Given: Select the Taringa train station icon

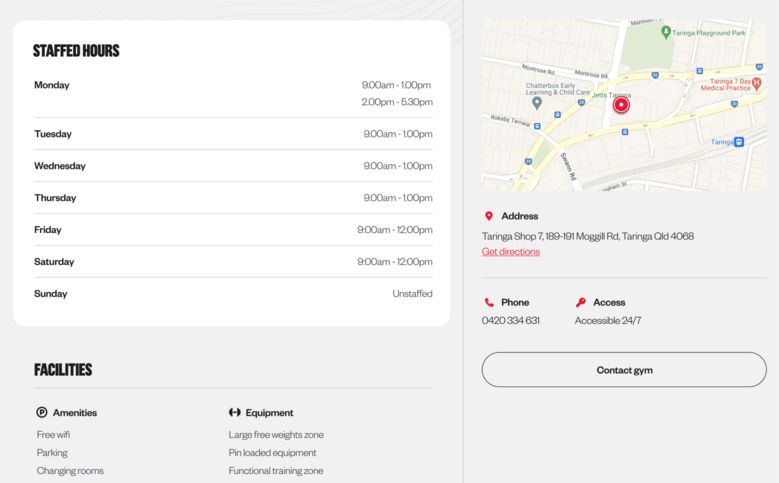Looking at the screenshot, I should (739, 142).
